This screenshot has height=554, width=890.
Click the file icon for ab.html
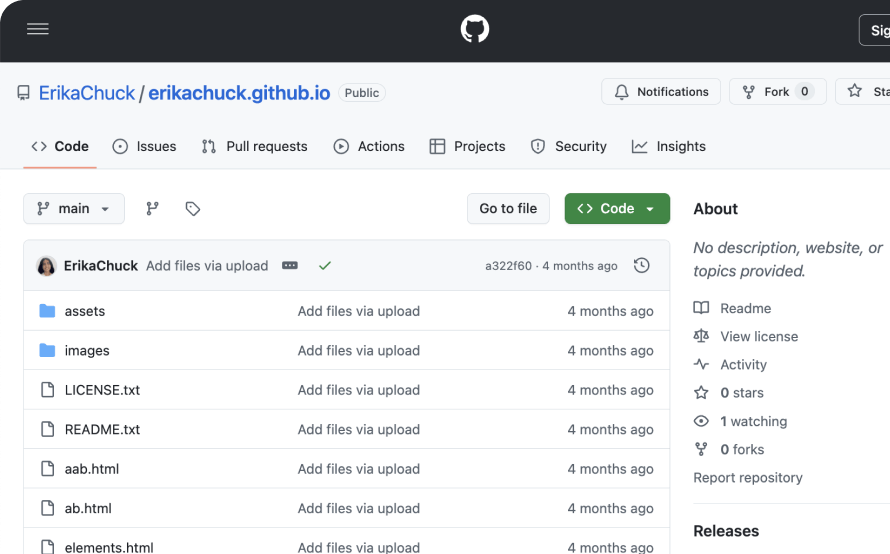pos(48,508)
